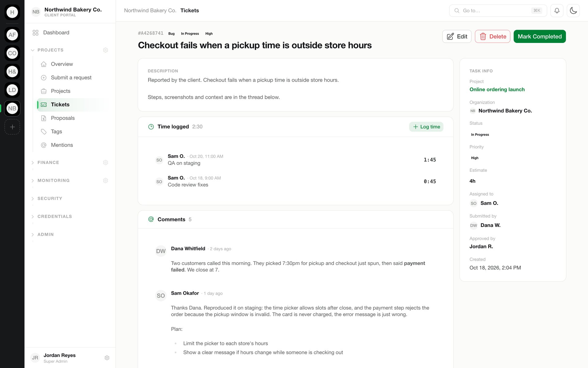Click the NB active workspace avatar
This screenshot has height=368, width=588.
(12, 108)
